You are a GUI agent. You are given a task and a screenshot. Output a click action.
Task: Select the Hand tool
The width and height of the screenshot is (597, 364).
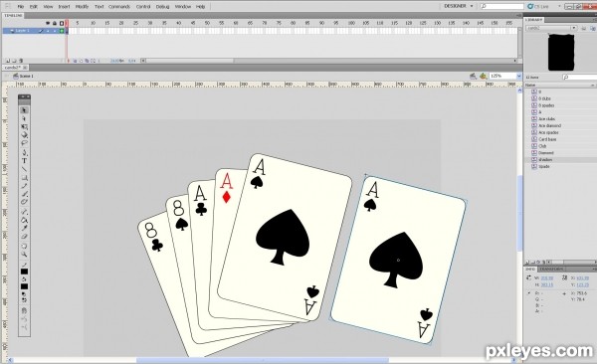[x=24, y=246]
